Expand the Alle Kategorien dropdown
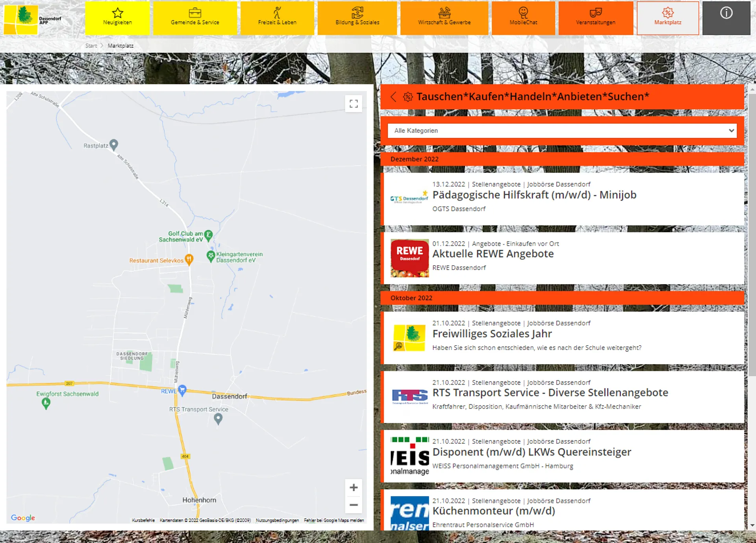This screenshot has height=543, width=756. pos(562,131)
